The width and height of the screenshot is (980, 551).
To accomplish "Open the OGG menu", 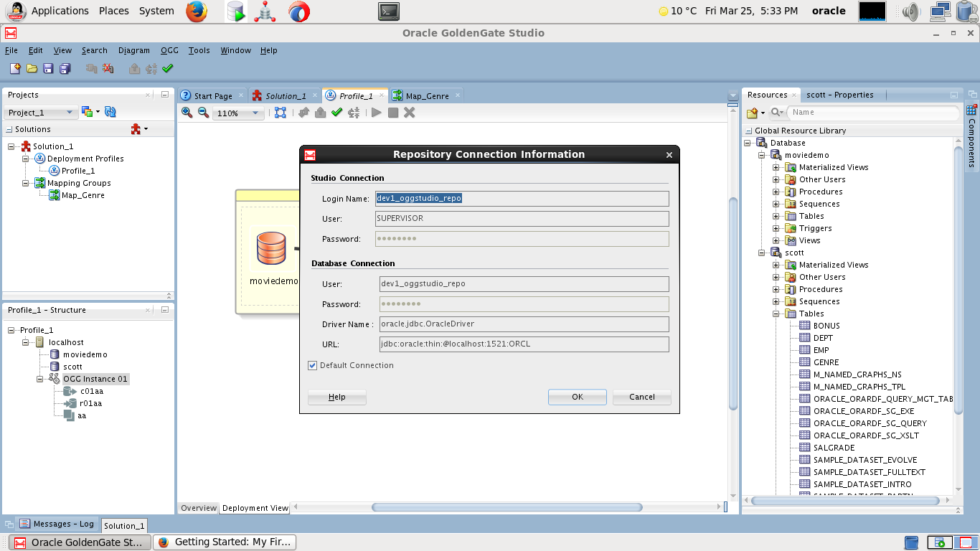I will click(x=169, y=50).
